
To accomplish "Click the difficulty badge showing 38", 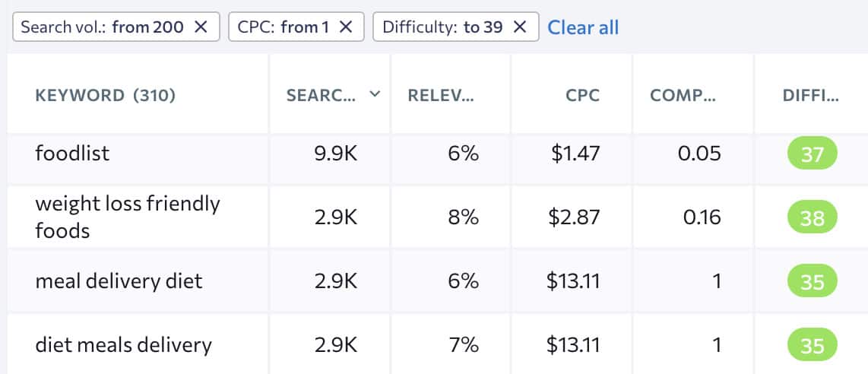I will [x=812, y=218].
